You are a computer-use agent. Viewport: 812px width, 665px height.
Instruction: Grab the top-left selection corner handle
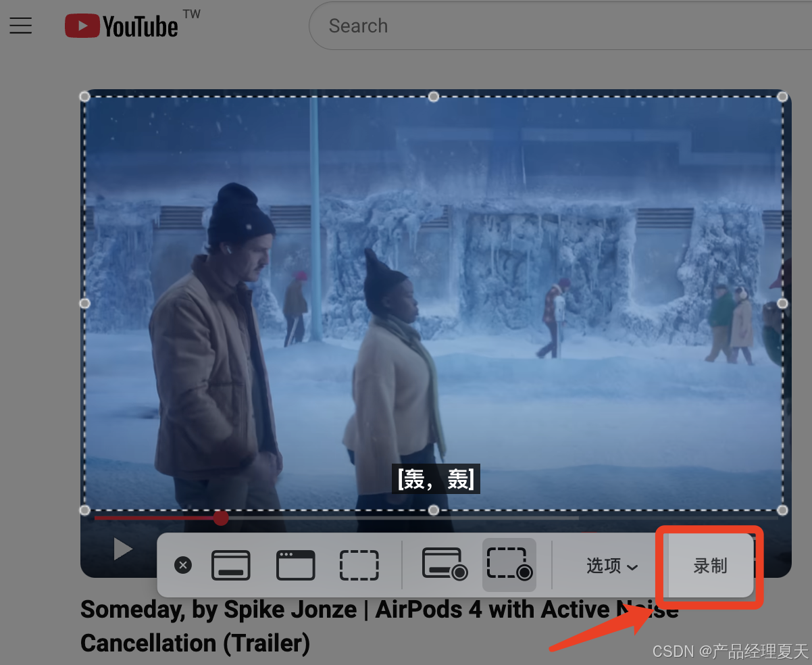pyautogui.click(x=85, y=97)
